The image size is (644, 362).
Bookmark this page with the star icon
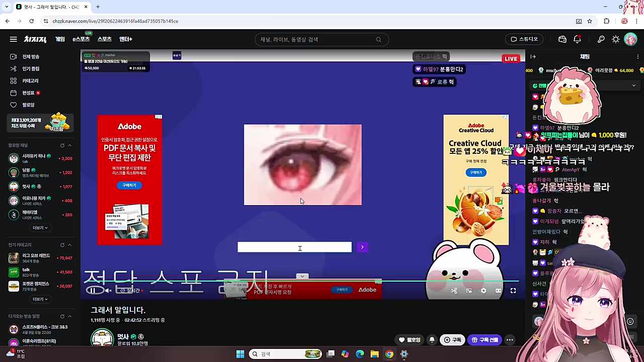tap(590, 21)
